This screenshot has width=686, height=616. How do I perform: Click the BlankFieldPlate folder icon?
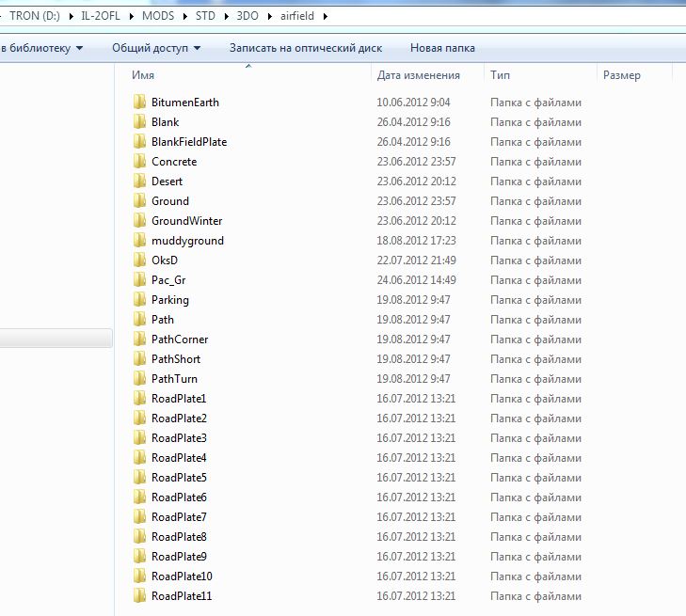click(x=139, y=141)
